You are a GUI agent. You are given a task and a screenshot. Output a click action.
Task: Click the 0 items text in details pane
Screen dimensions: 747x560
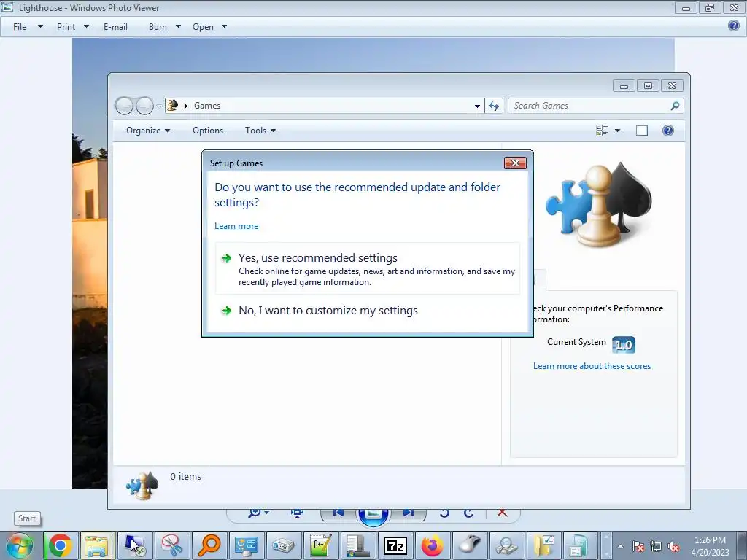pyautogui.click(x=186, y=477)
